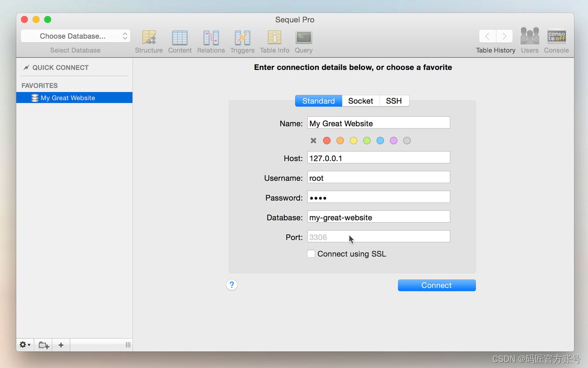This screenshot has width=588, height=368.
Task: Clear the favorite color with the X
Action: [313, 141]
